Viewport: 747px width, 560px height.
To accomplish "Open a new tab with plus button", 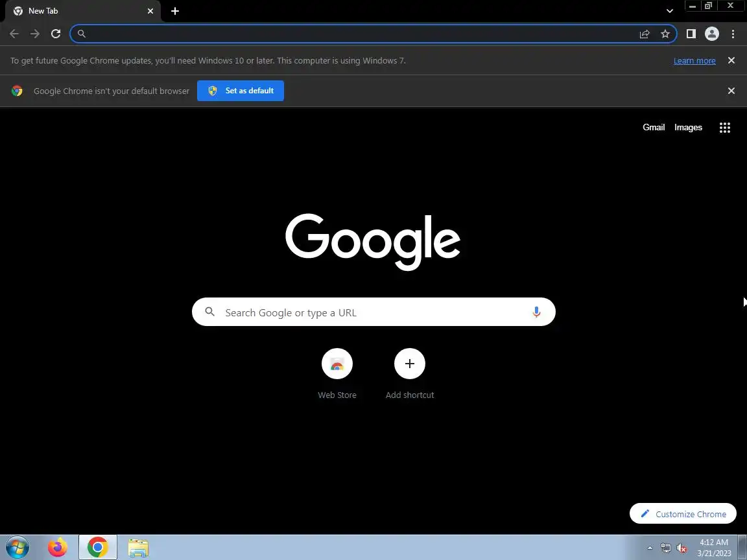I will click(175, 11).
